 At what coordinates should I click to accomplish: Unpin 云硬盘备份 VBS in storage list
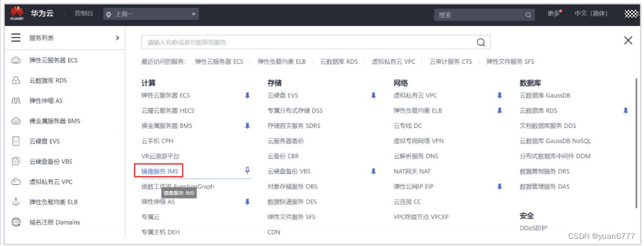coord(373,171)
